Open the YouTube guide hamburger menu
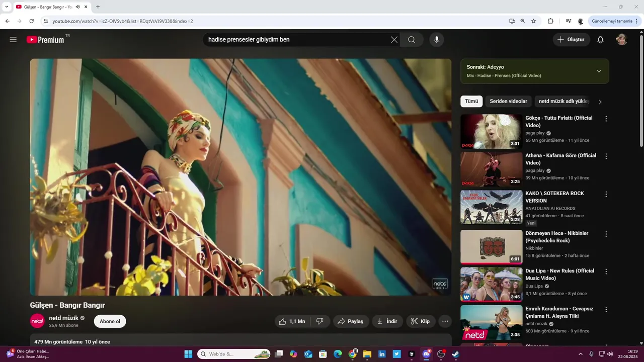 pos(13,40)
